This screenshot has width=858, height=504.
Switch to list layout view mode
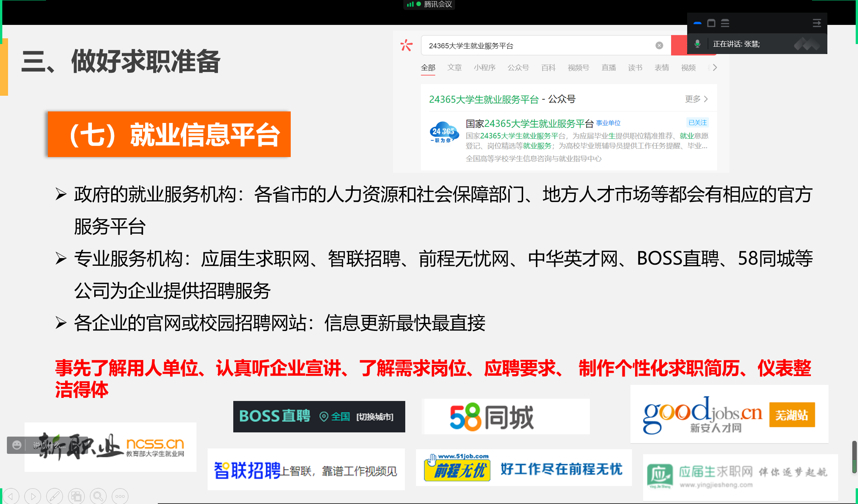click(725, 23)
